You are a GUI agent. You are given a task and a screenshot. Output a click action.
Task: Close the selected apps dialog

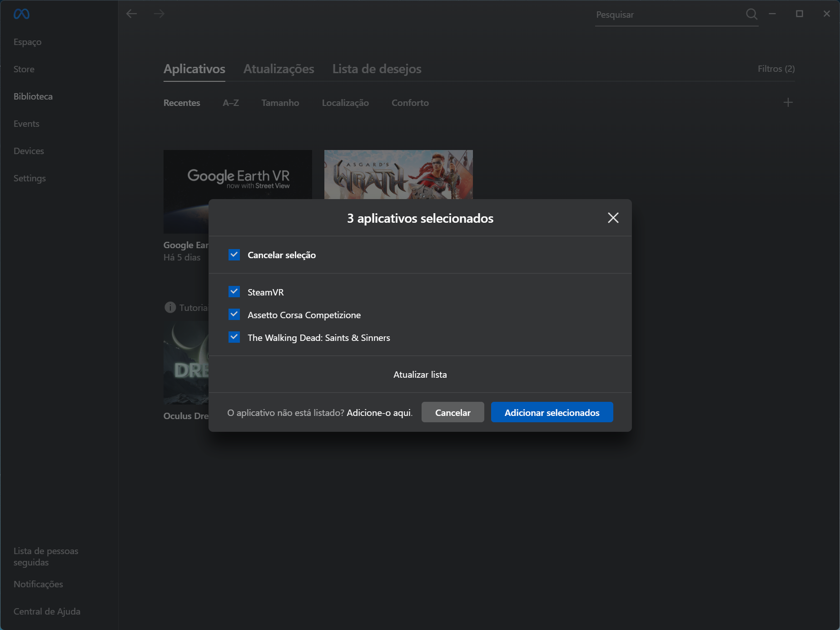click(613, 218)
